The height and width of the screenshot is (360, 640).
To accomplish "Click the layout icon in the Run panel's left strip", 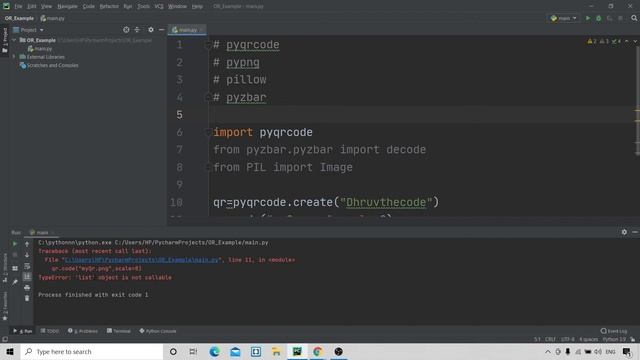I will (x=15, y=268).
